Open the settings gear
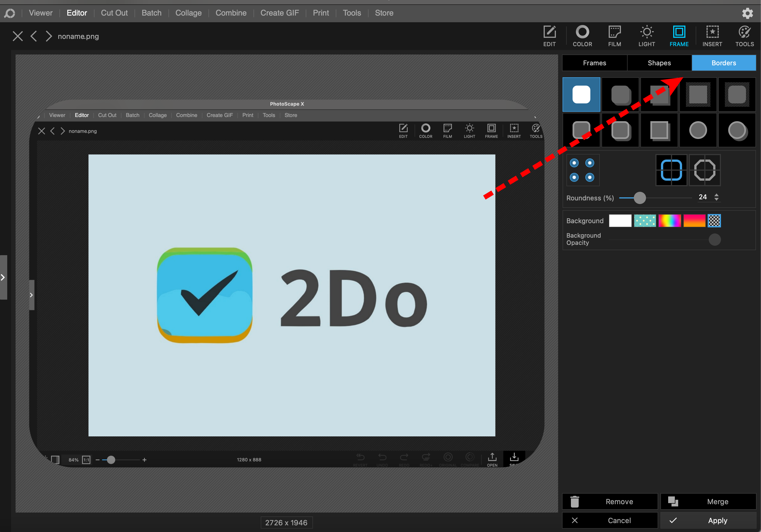 747,13
